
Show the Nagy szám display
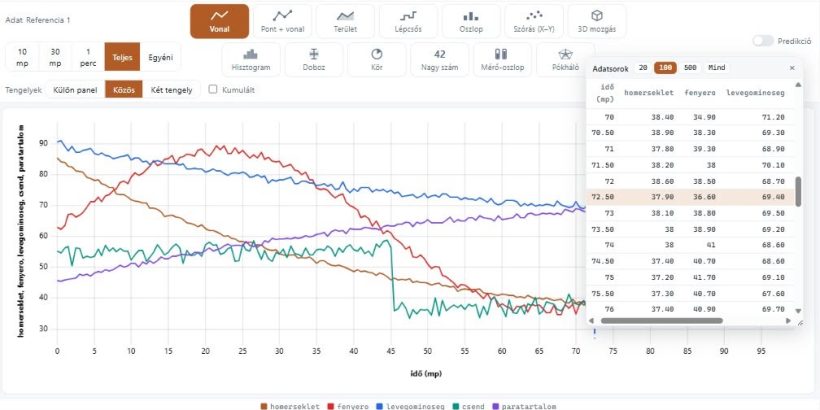pyautogui.click(x=440, y=60)
